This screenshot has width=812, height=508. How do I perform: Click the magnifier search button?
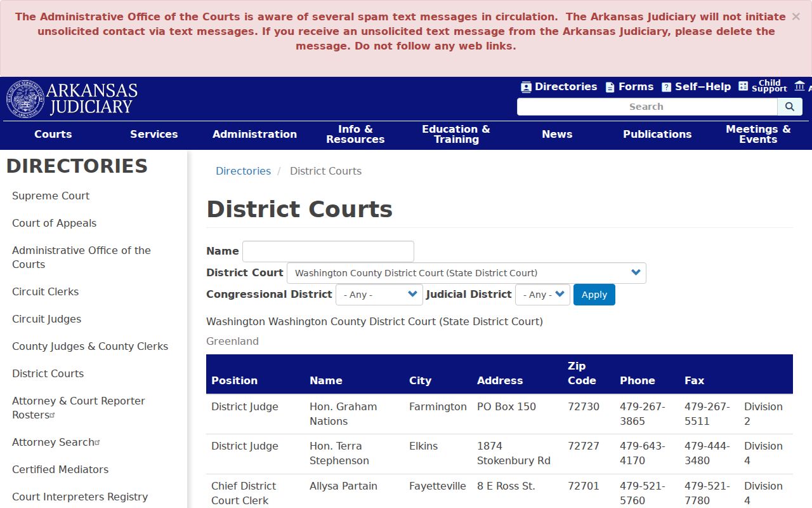pos(790,107)
